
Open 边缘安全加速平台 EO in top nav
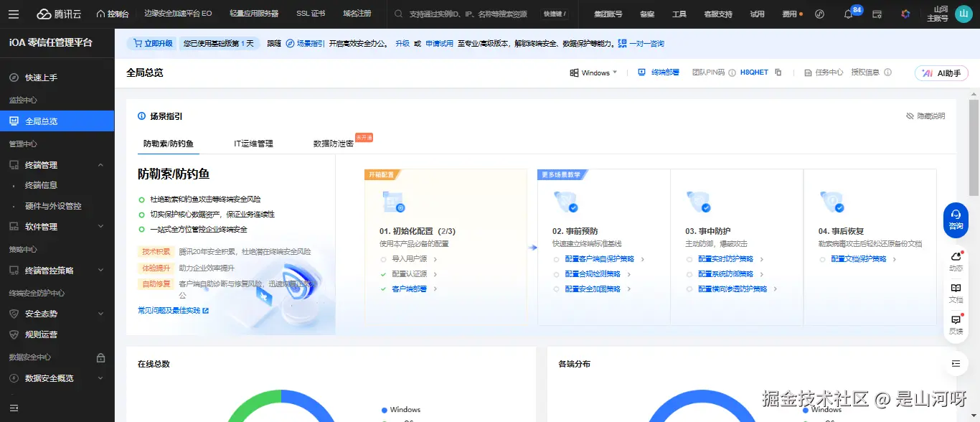(x=178, y=14)
